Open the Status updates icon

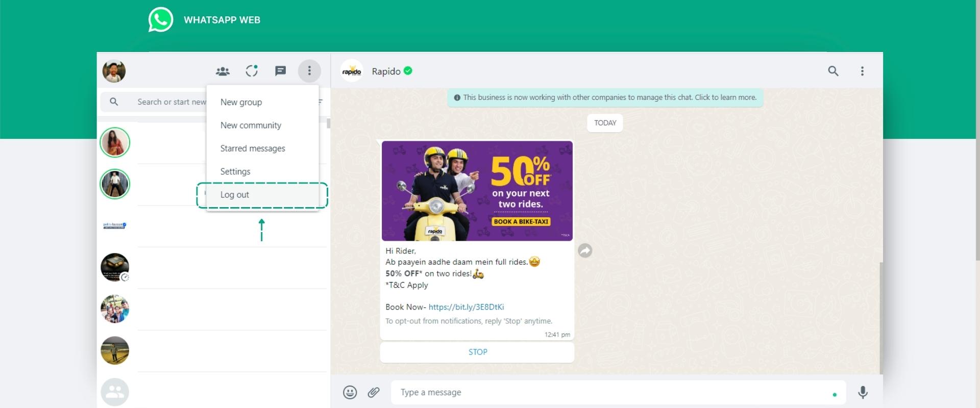[x=252, y=71]
